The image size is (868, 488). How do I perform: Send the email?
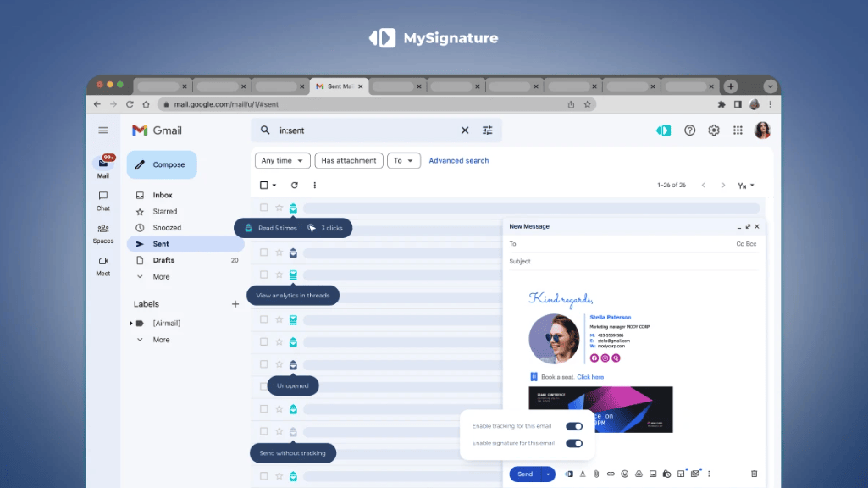(x=526, y=474)
